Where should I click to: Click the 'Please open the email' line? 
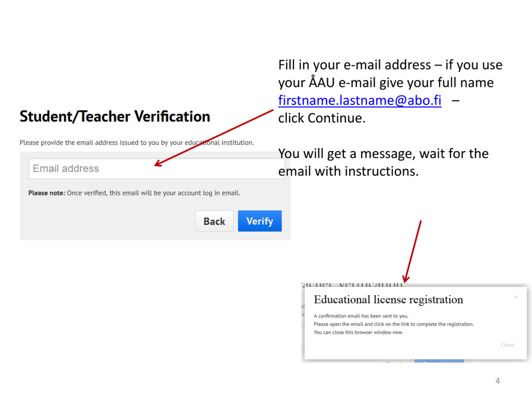coord(393,324)
